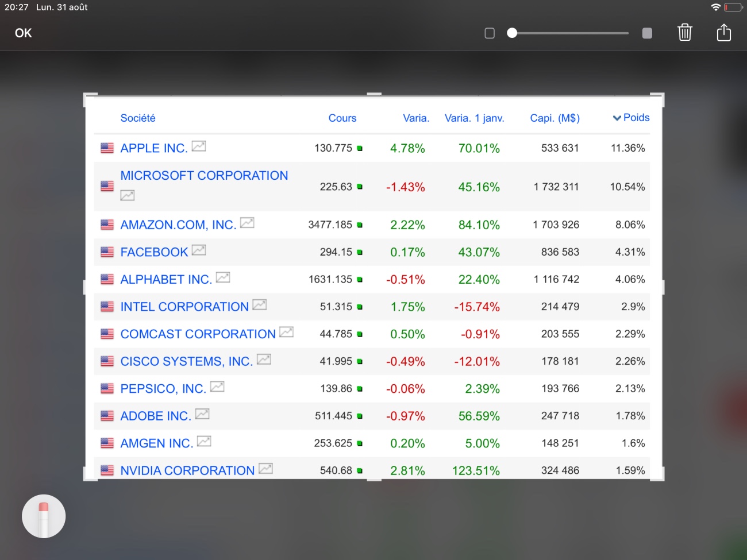The image size is (747, 560).
Task: Sort table by Cours column header
Action: coord(342,118)
